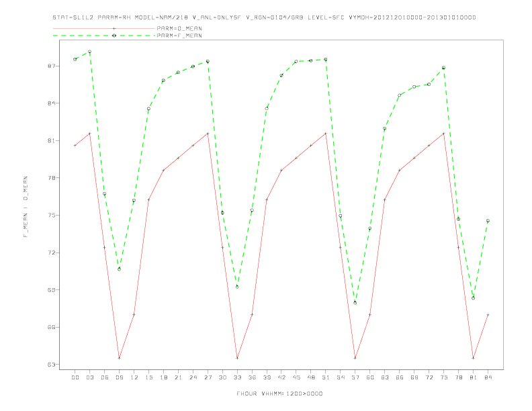Click y-axis tick label 69

[52, 290]
